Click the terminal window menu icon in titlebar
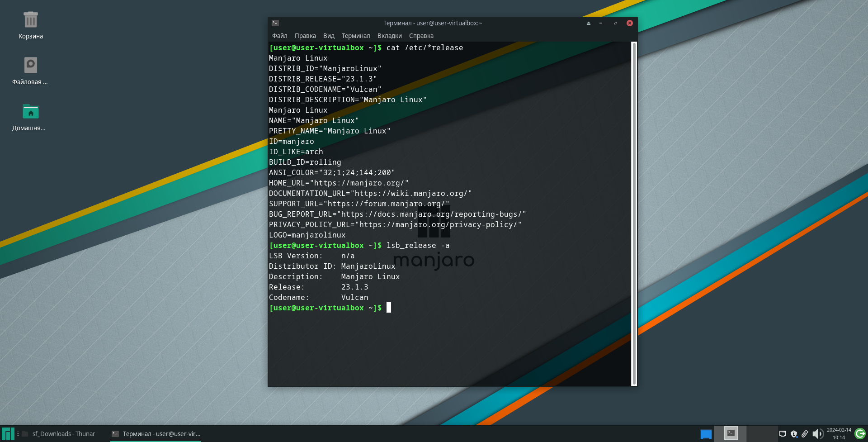The image size is (868, 442). tap(275, 23)
